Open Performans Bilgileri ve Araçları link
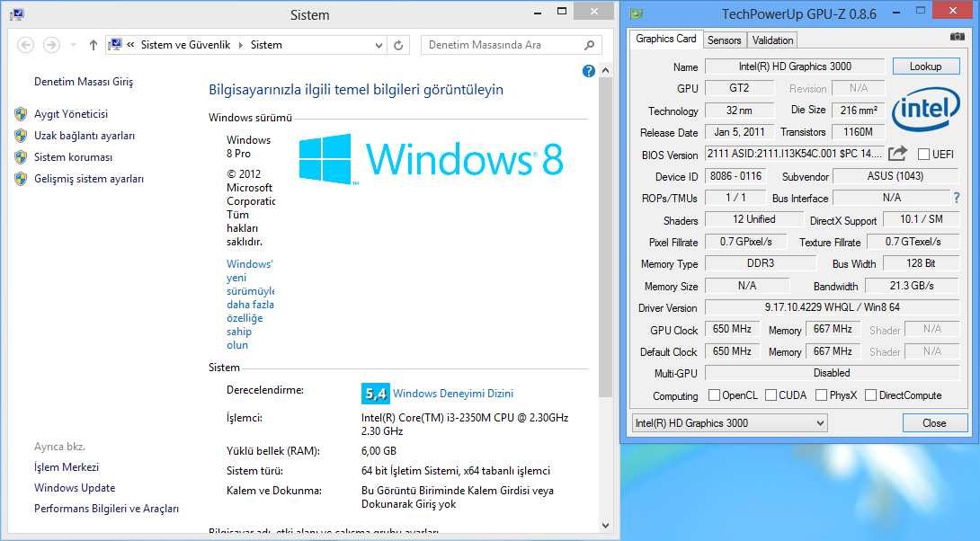 coord(106,509)
